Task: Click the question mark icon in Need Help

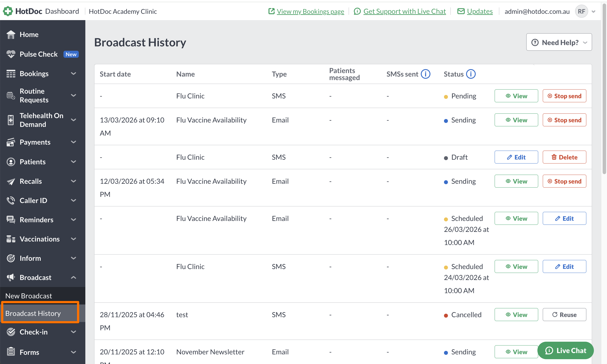Action: coord(535,42)
